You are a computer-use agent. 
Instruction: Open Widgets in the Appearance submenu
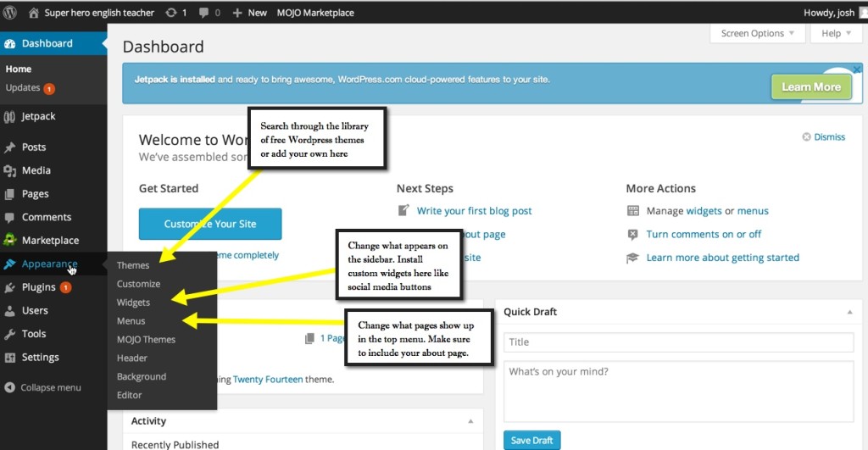(133, 303)
